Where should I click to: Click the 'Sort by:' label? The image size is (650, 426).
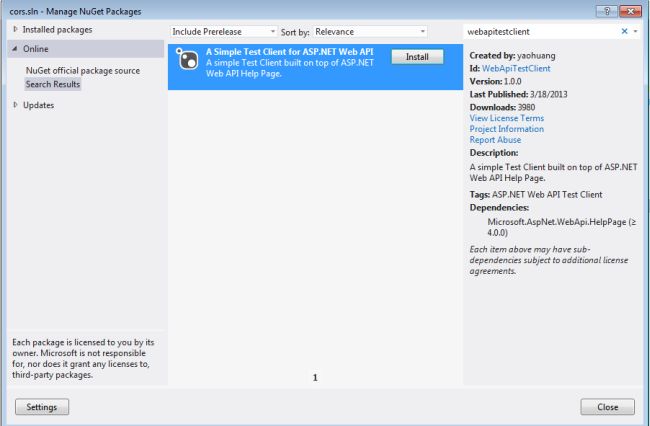click(295, 32)
